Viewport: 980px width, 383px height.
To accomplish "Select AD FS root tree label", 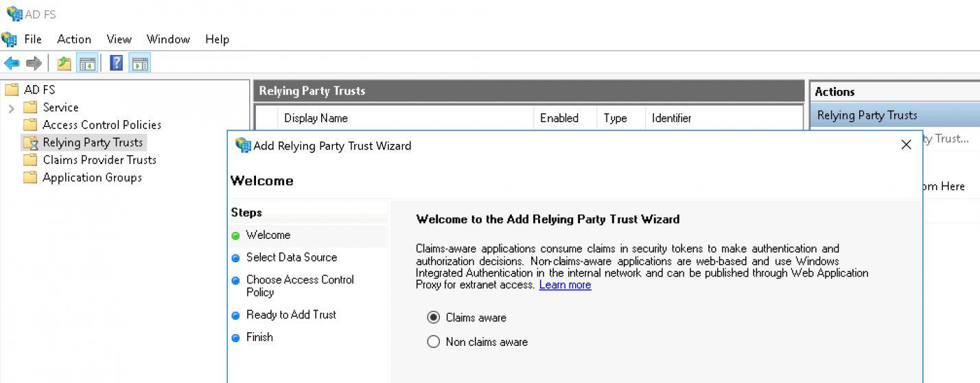I will click(40, 90).
